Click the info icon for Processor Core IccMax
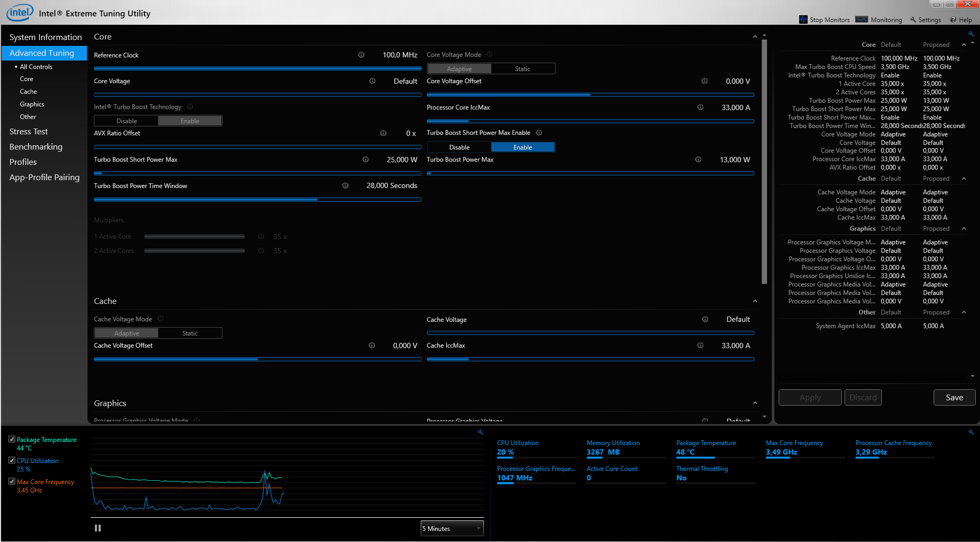 (700, 107)
